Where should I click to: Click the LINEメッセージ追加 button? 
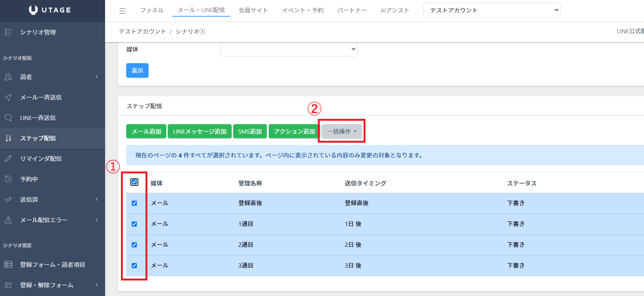(x=200, y=131)
